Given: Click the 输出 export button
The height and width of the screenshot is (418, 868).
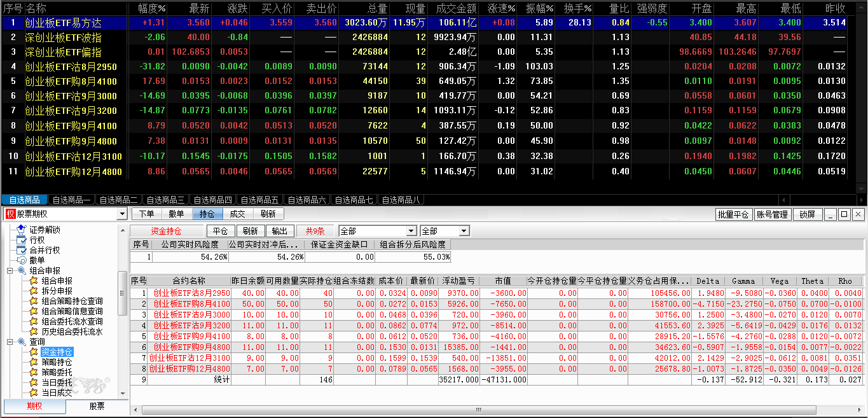Looking at the screenshot, I should pos(279,231).
